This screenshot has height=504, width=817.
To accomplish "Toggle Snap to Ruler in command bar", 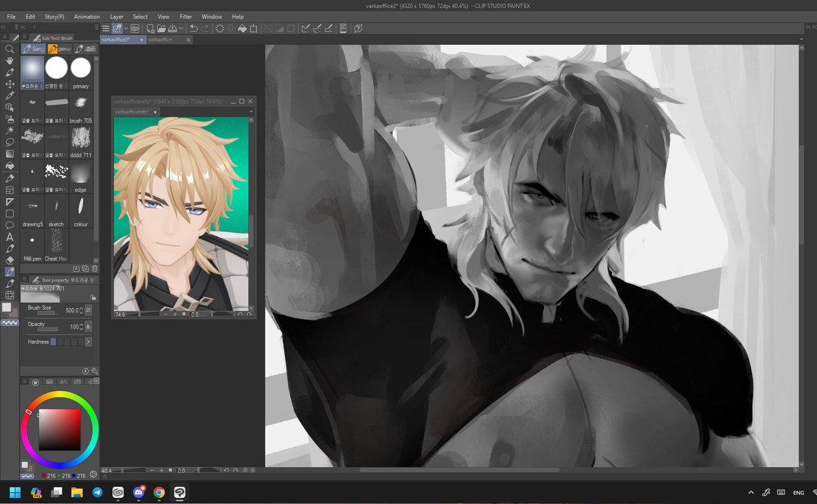I will point(305,29).
